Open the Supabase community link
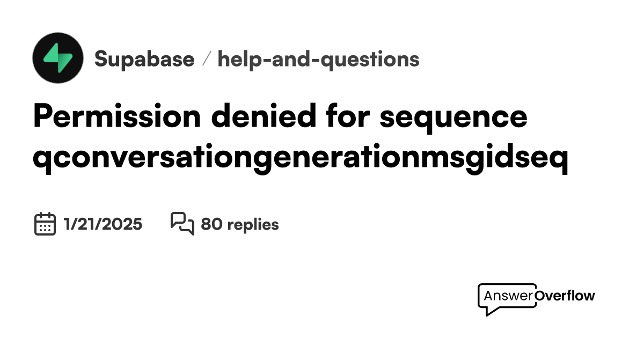Viewport: 644px width, 338px height. click(x=144, y=59)
